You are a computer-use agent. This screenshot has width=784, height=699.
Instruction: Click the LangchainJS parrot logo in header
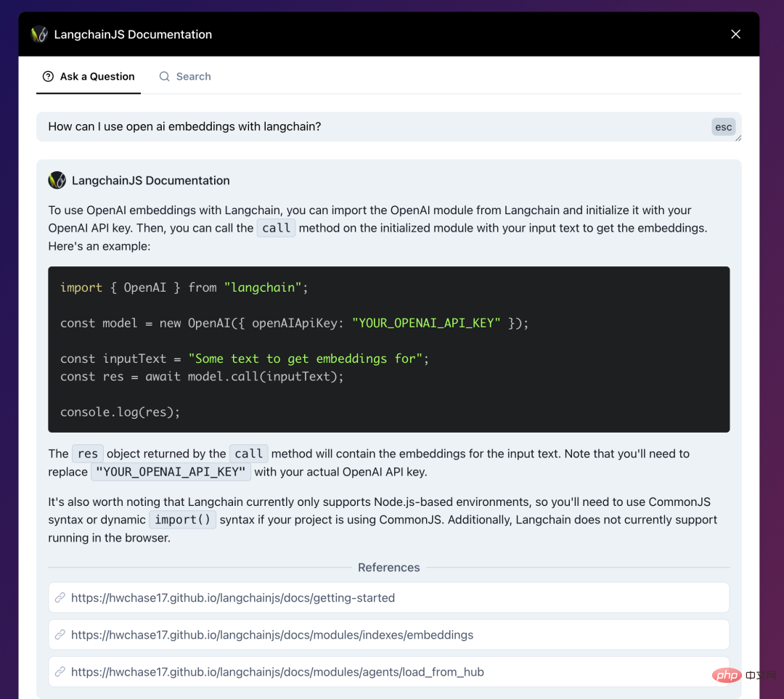coord(39,34)
